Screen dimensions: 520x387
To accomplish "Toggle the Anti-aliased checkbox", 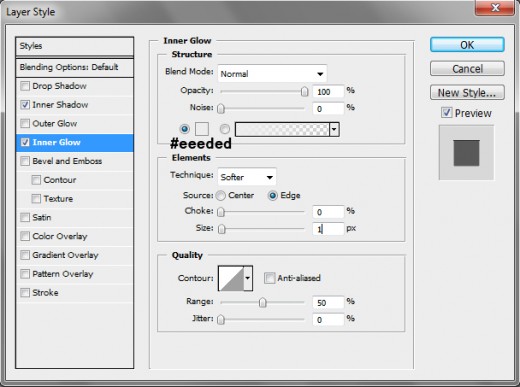I will point(269,278).
